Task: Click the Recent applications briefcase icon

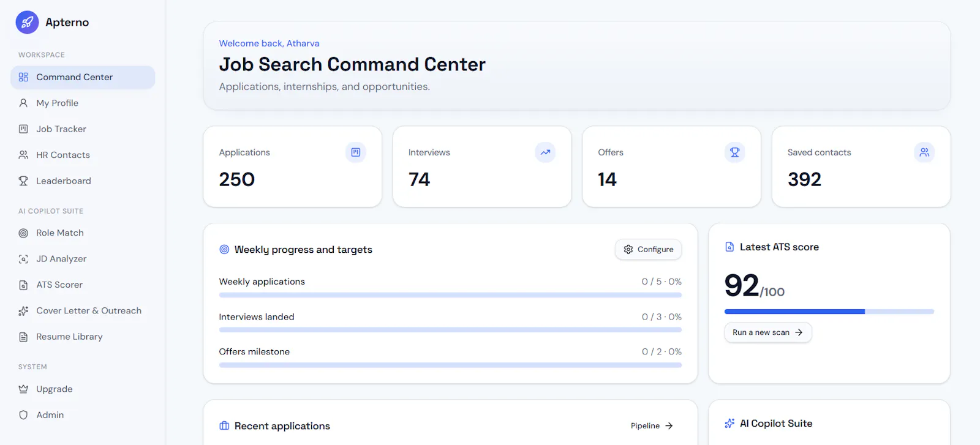Action: point(224,425)
